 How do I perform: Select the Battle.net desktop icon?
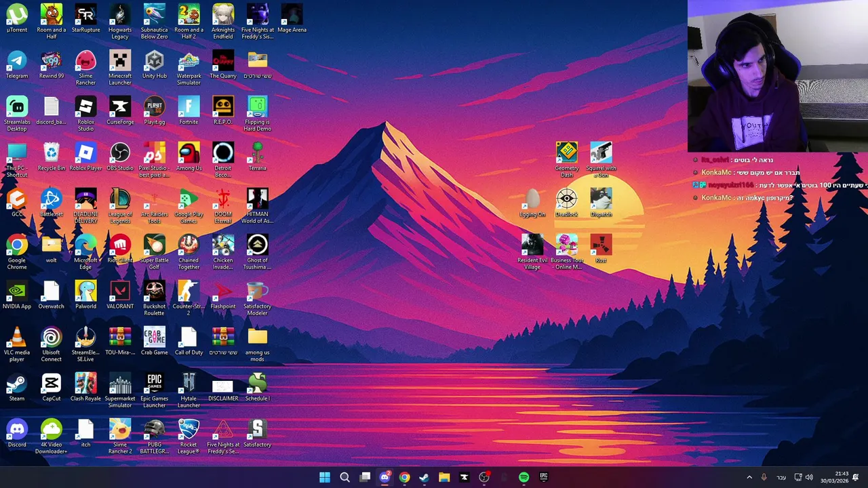click(51, 203)
